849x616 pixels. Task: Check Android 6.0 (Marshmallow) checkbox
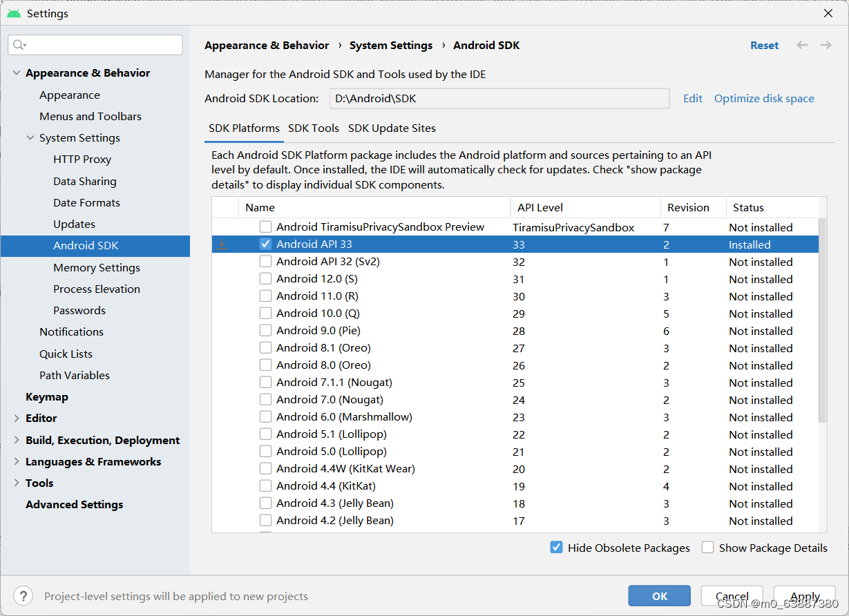[265, 416]
